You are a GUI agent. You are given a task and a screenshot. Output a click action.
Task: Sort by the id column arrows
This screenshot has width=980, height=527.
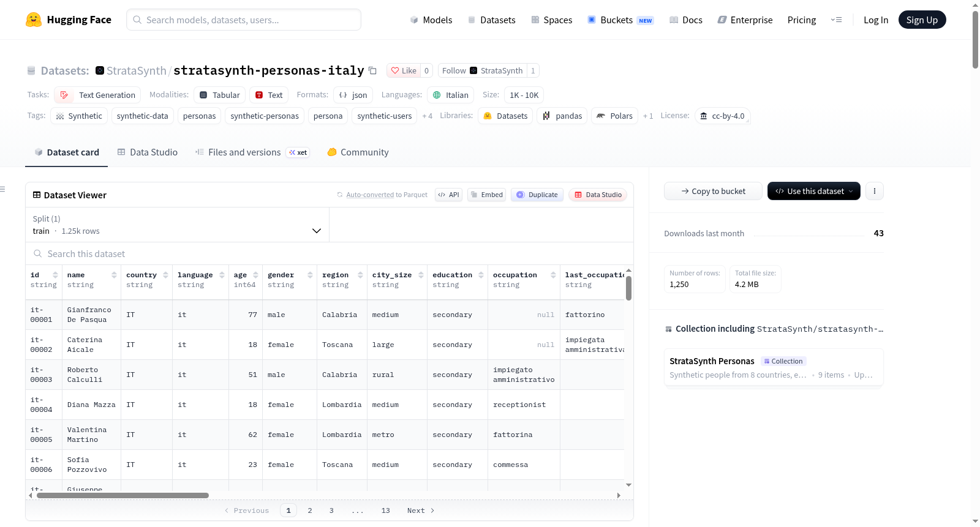click(x=55, y=275)
